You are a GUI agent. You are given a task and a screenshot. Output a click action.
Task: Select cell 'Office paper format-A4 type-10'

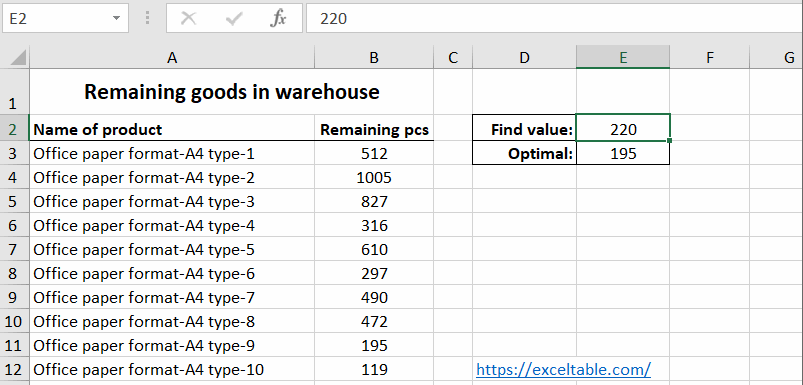pos(172,370)
